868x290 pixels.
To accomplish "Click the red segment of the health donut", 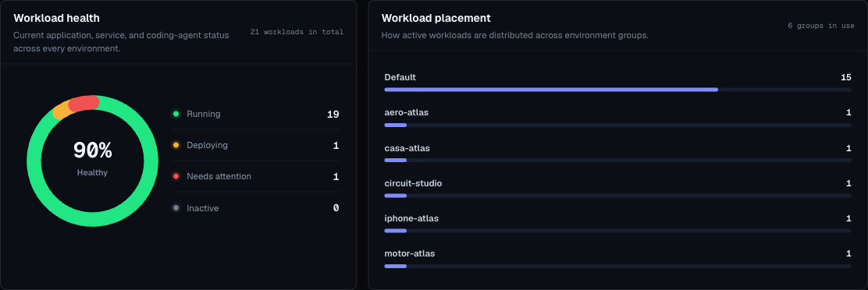I will point(84,104).
